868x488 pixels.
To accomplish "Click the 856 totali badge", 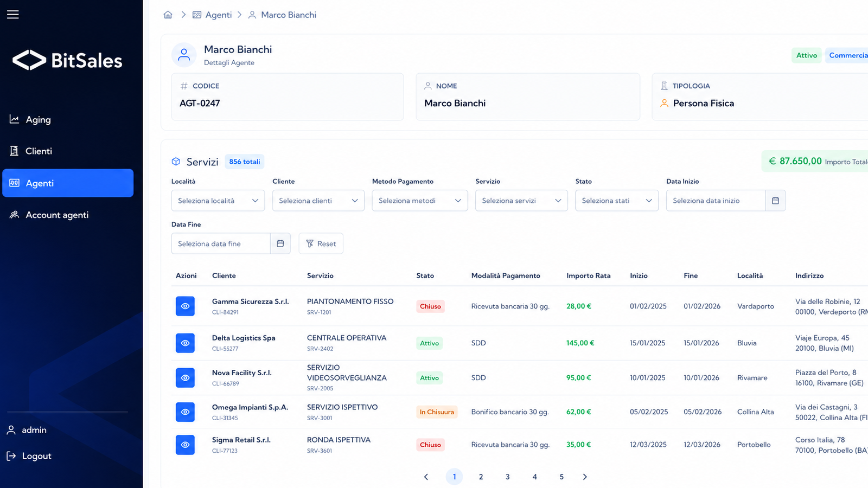I will [x=245, y=162].
